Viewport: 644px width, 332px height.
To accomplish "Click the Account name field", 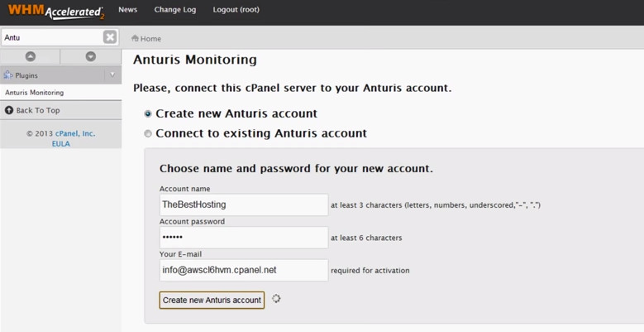I will click(x=244, y=204).
